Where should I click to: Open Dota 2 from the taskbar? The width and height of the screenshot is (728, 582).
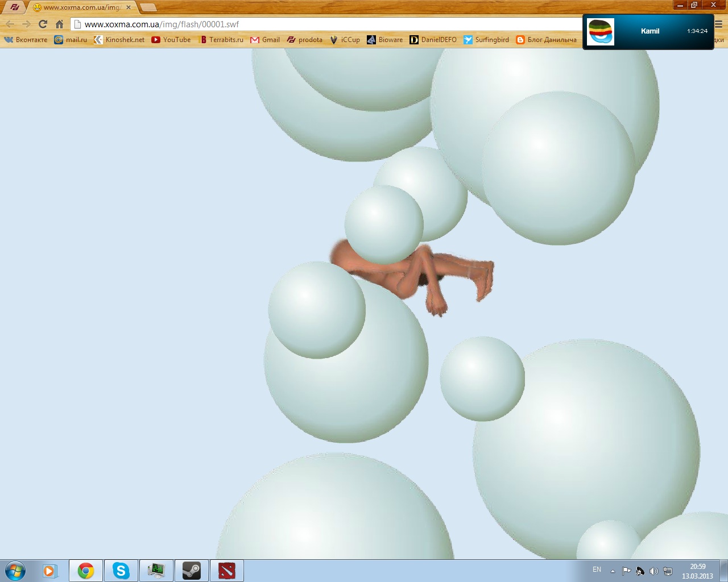coord(226,571)
